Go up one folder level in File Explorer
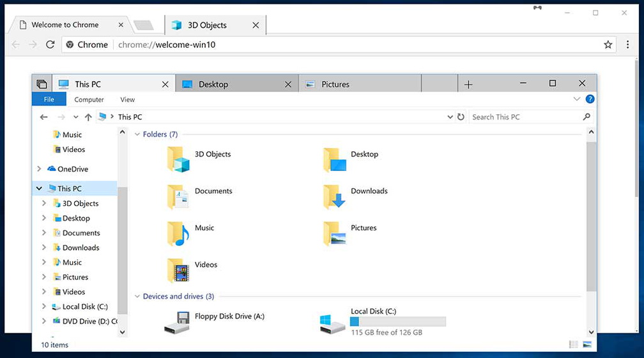644x358 pixels. 88,117
